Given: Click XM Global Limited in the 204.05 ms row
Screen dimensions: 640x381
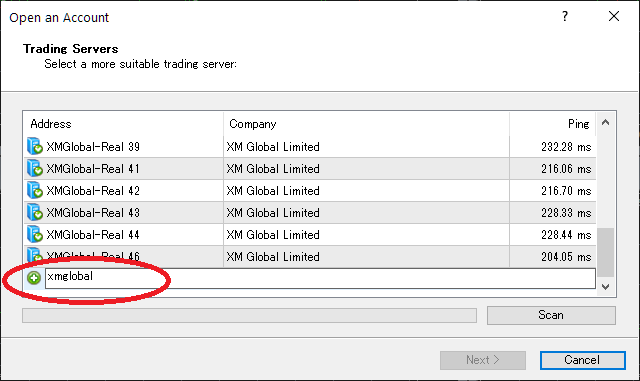Looking at the screenshot, I should pyautogui.click(x=273, y=257).
